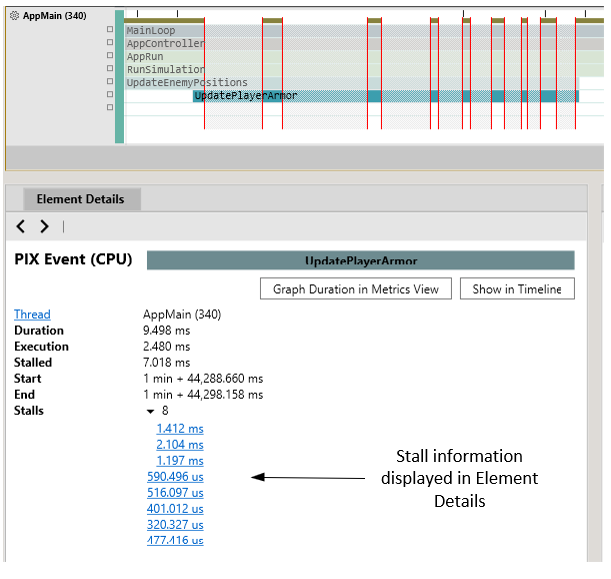Open the 590.496 us stall link

175,477
